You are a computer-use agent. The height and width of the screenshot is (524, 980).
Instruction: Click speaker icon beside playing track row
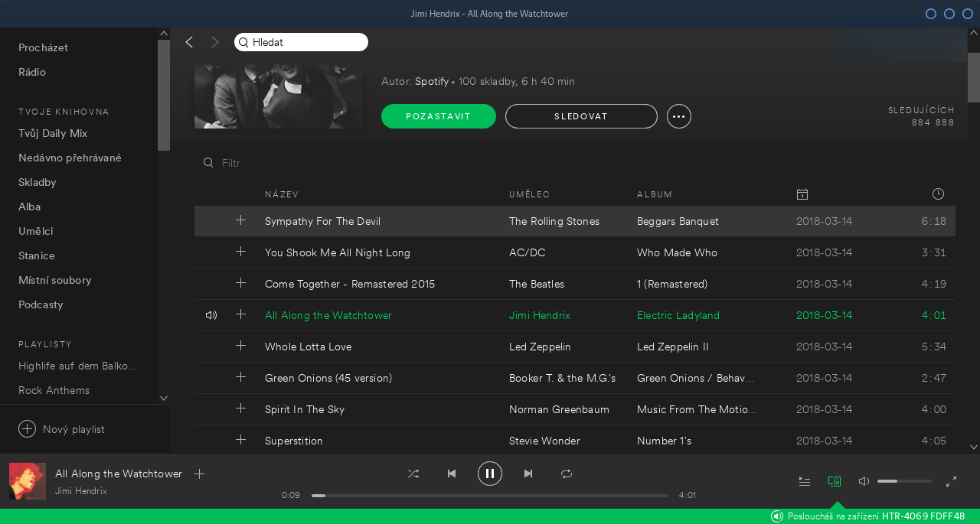(211, 315)
